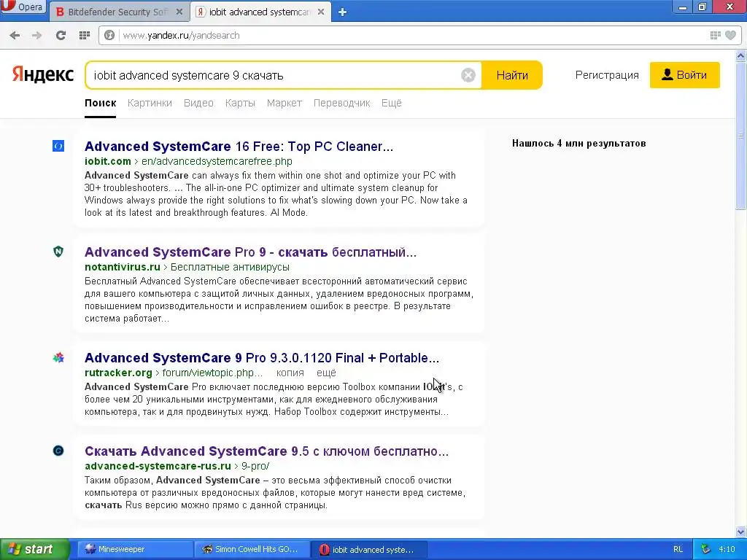Screen dimensions: 747x560
Task: Open the копия cached page link
Action: [290, 373]
